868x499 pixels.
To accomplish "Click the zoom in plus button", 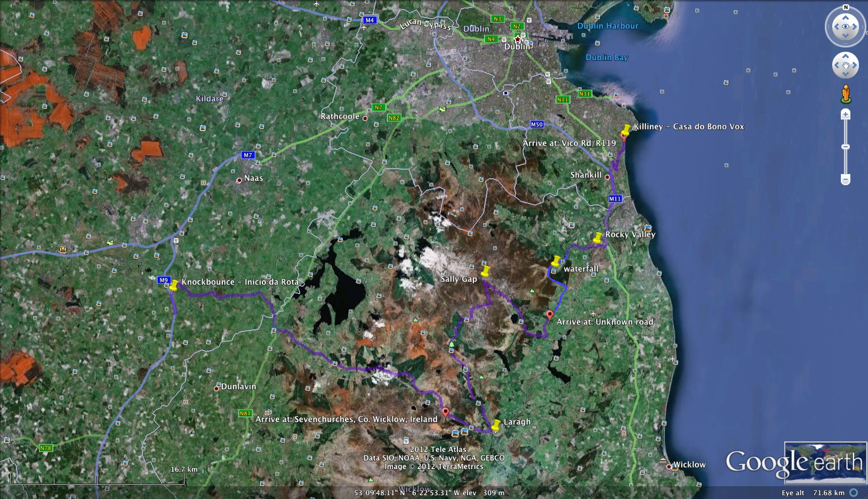I will coord(846,114).
